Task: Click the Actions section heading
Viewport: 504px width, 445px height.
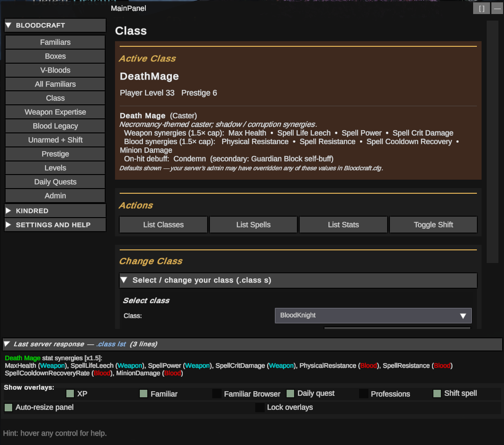Action: (136, 205)
